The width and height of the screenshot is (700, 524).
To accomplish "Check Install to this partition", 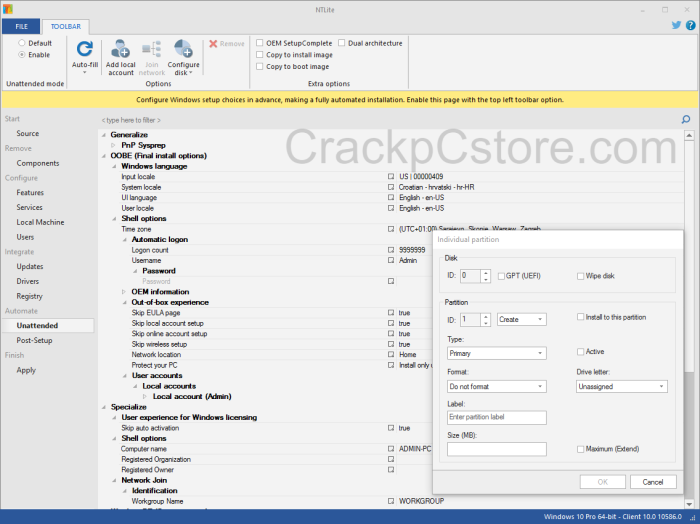I will [580, 317].
